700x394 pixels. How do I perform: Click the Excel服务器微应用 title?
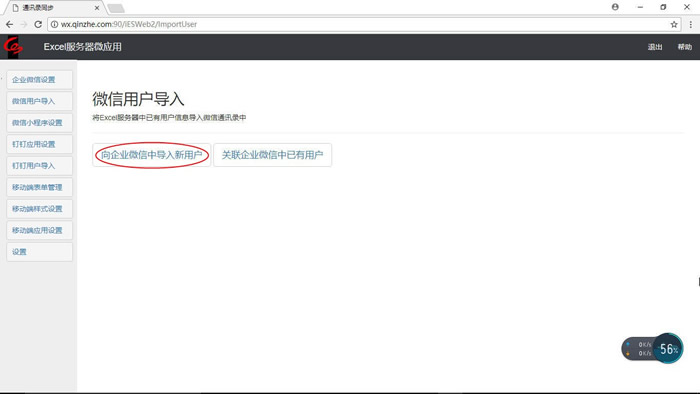click(83, 47)
